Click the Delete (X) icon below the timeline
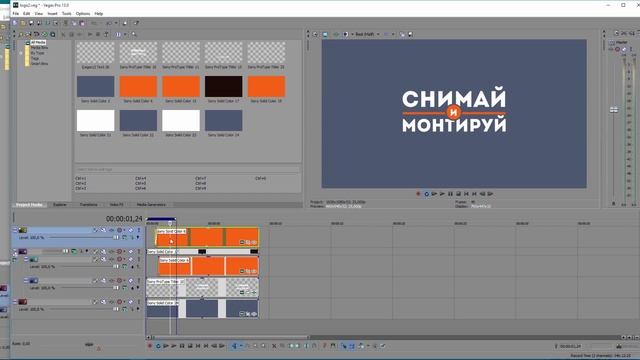640x360 pixels. tap(274, 346)
